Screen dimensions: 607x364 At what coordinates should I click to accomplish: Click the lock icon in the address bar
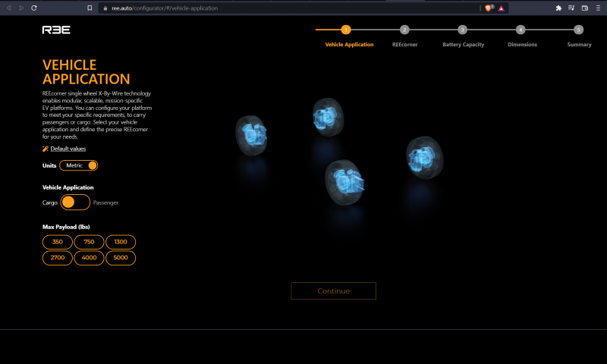pos(105,8)
